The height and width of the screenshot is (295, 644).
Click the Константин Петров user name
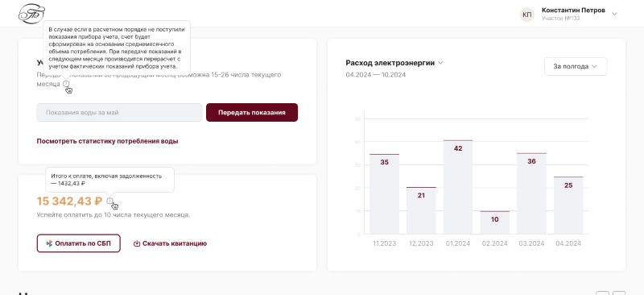point(573,10)
